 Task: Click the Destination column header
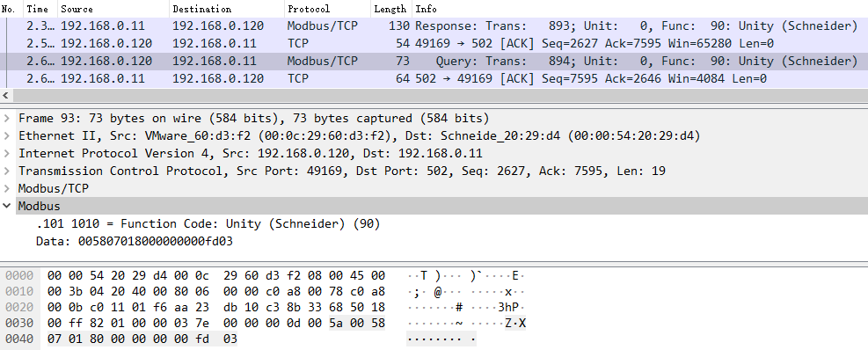pos(226,8)
